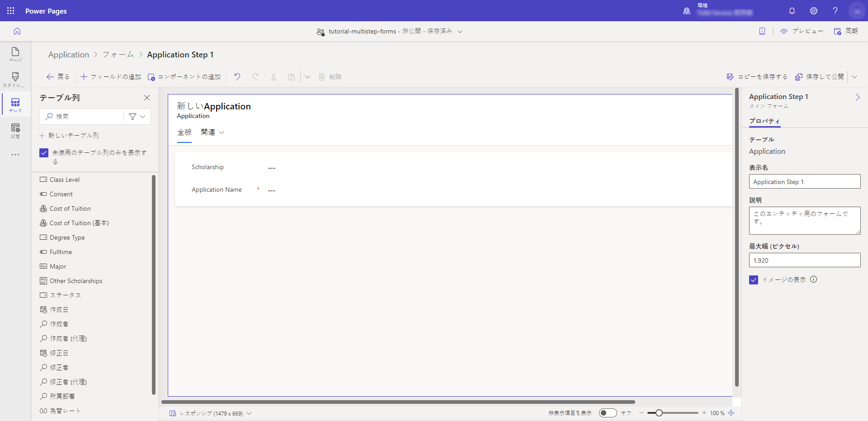Image resolution: width=868 pixels, height=421 pixels.
Task: Expand the table column filter dropdown
Action: pos(137,117)
